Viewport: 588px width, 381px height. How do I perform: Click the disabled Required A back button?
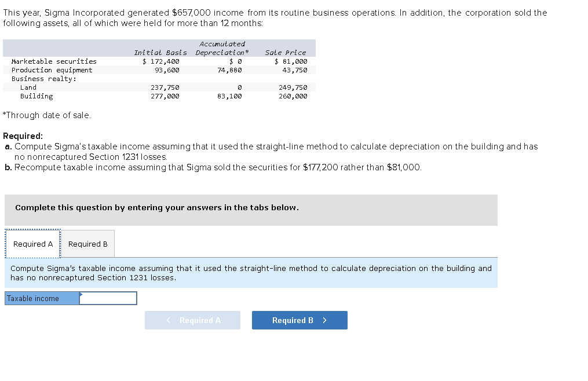(x=192, y=320)
